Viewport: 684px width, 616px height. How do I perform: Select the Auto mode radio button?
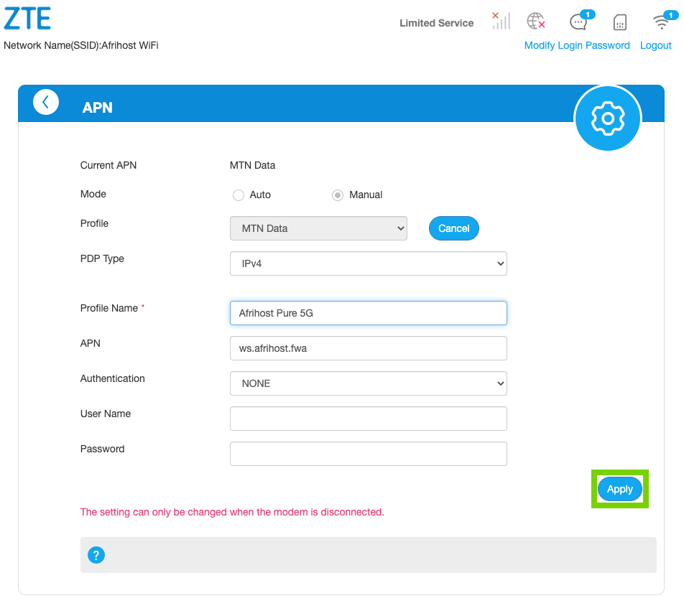239,195
